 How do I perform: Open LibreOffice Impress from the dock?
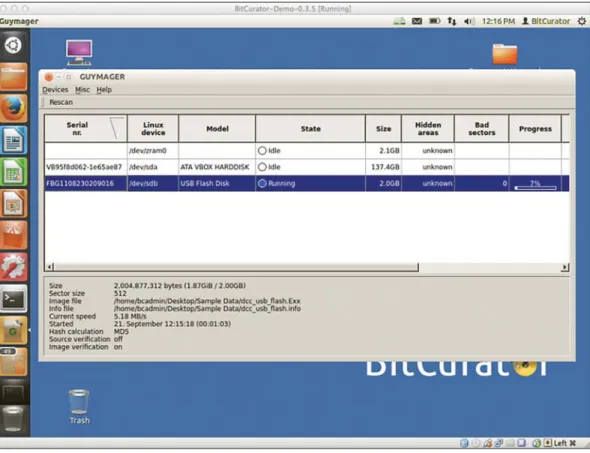(x=14, y=204)
